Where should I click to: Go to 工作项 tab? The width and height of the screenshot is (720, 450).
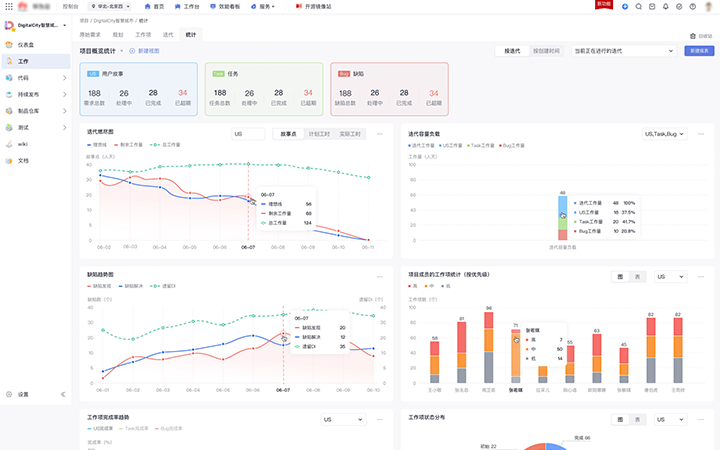point(143,34)
